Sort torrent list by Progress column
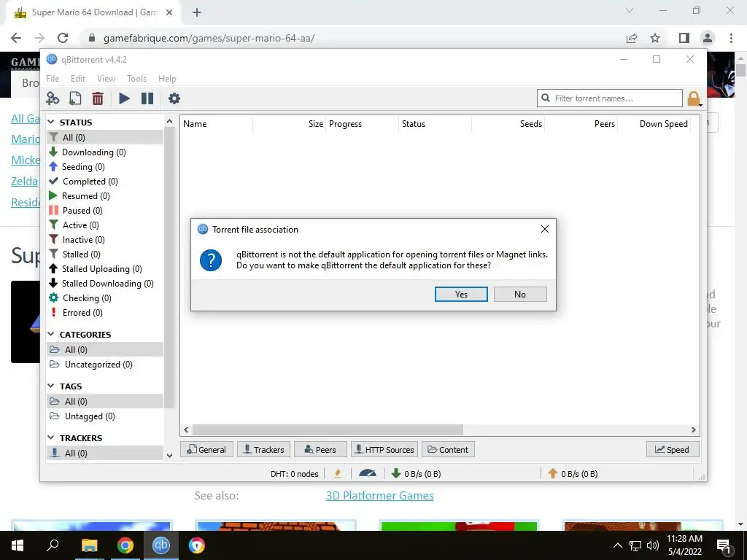Viewport: 747px width, 560px height. point(362,124)
